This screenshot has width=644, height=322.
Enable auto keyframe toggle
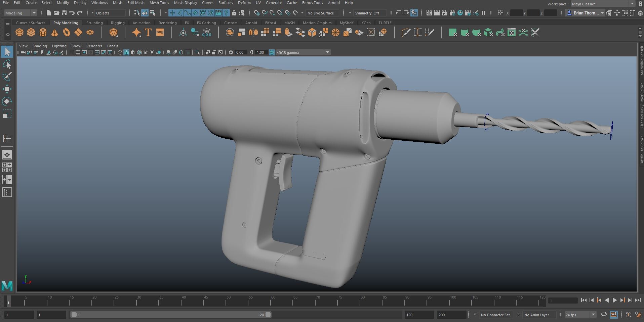[x=628, y=315]
